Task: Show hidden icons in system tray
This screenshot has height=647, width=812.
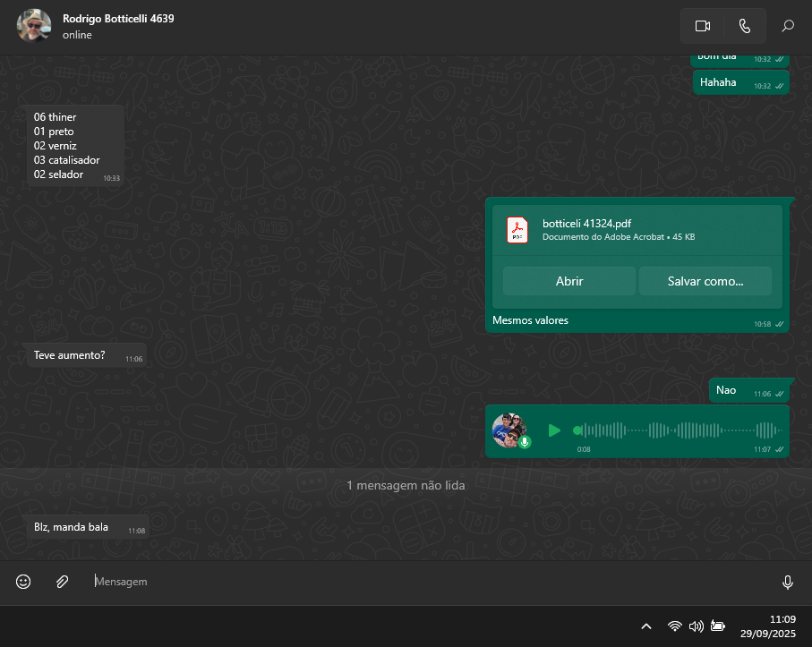Action: pos(646,626)
